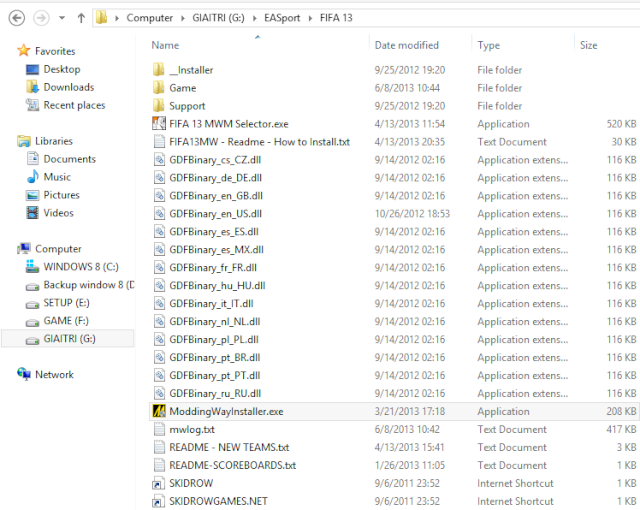Viewport: 640px width, 510px height.
Task: Click FIFA 13 in the address bar
Action: pos(336,18)
